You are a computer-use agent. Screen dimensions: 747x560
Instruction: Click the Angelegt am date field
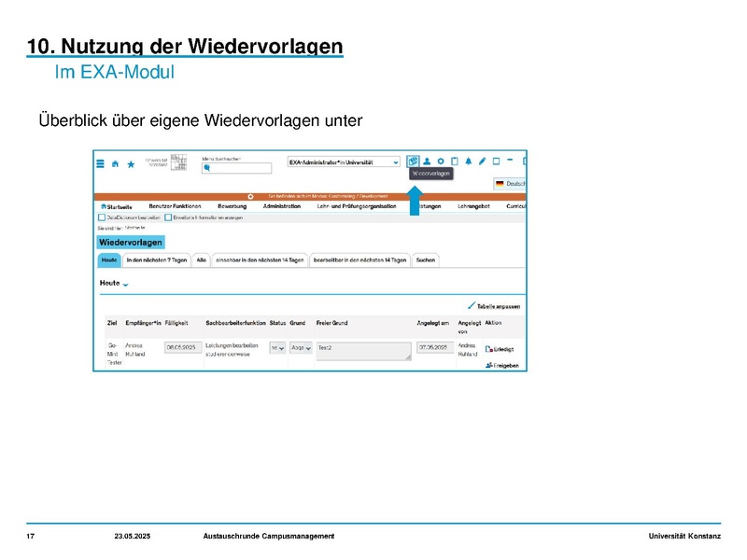[435, 347]
